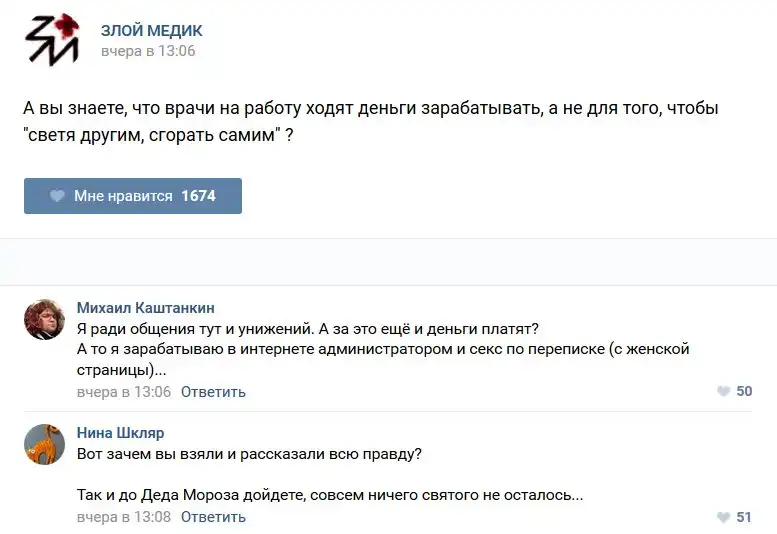The height and width of the screenshot is (534, 777).
Task: Like Михаил Каштанкин's comment with the heart
Action: tap(723, 391)
